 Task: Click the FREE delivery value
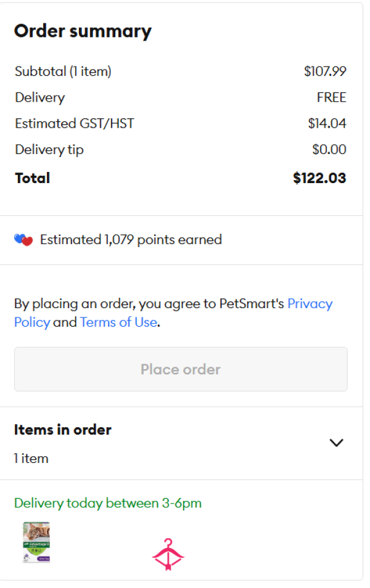tap(331, 97)
